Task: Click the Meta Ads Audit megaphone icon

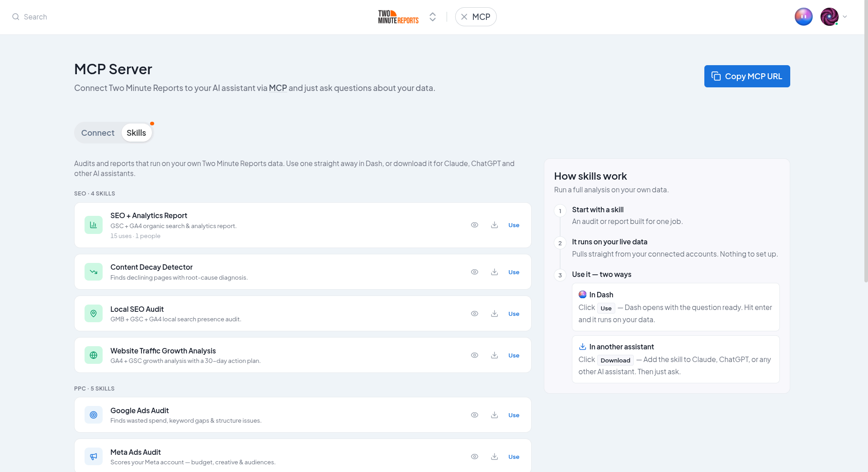Action: click(x=94, y=457)
